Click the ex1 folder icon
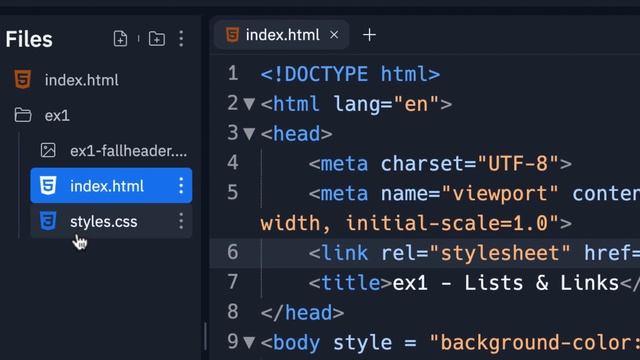Screen dimensions: 640x360 pos(23,115)
